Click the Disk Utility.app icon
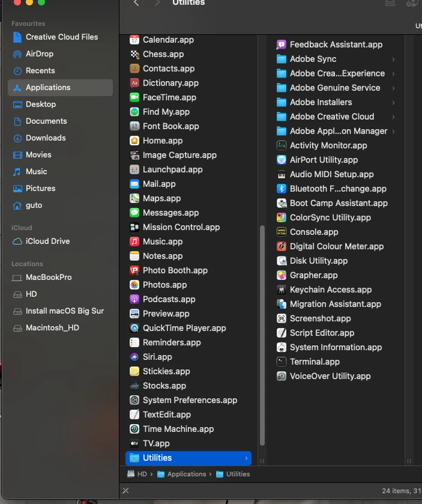 click(x=282, y=261)
